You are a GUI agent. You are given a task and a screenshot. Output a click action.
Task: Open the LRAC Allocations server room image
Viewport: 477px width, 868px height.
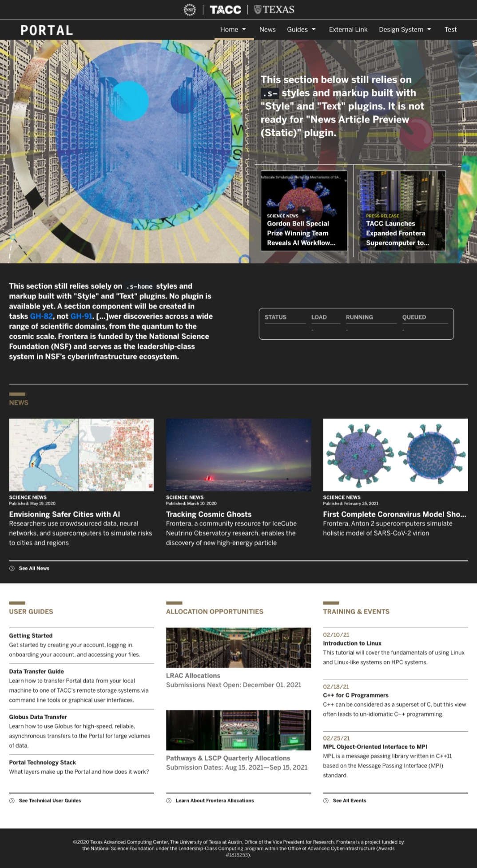click(x=238, y=647)
